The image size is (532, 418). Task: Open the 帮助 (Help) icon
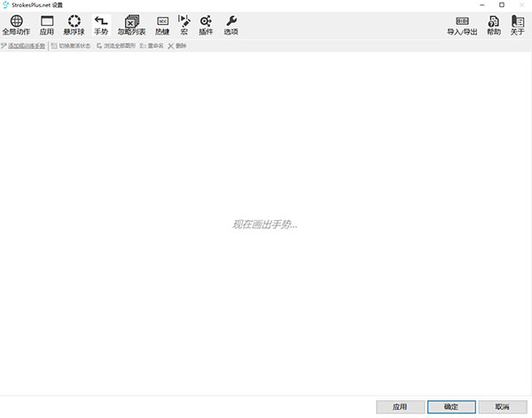(494, 25)
